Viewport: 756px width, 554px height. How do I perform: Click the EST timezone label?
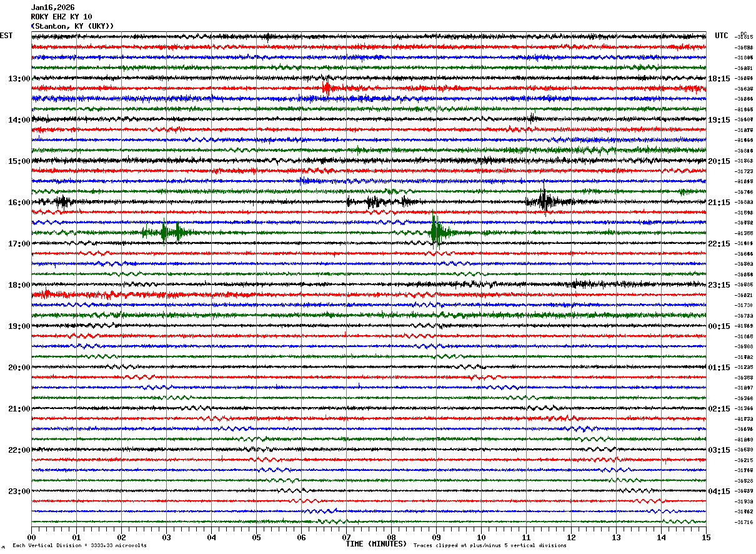pos(6,36)
